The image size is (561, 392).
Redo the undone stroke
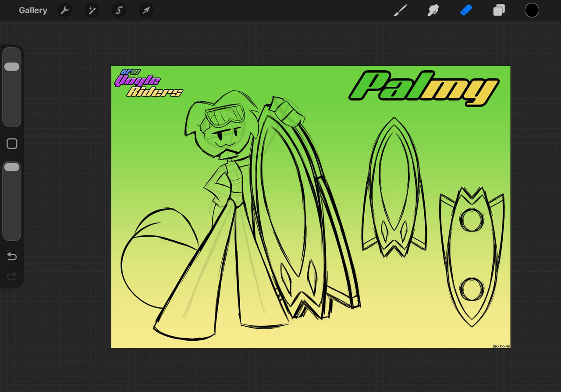(x=12, y=275)
